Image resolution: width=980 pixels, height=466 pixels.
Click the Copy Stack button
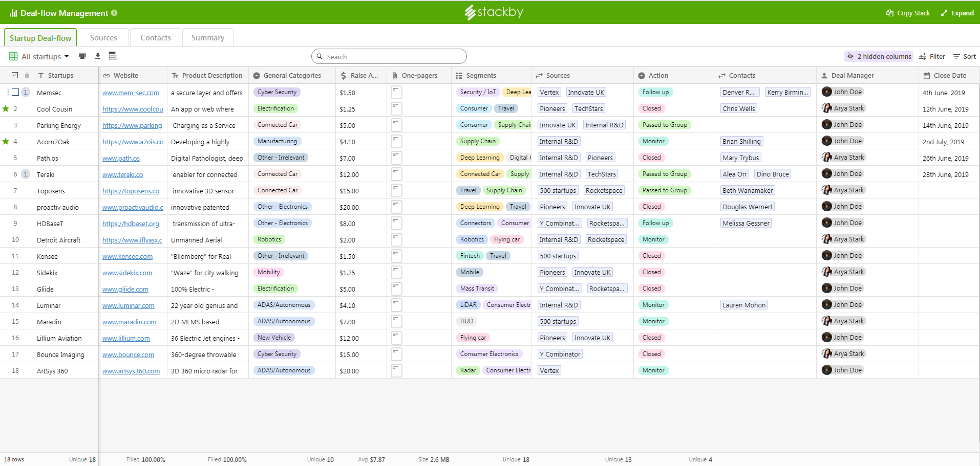pyautogui.click(x=908, y=13)
